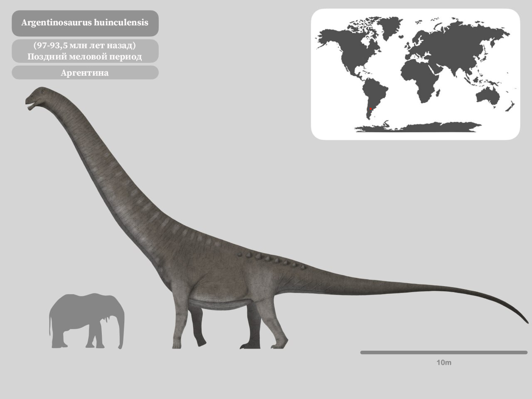Click Antarctica on the world map

pos(418,126)
